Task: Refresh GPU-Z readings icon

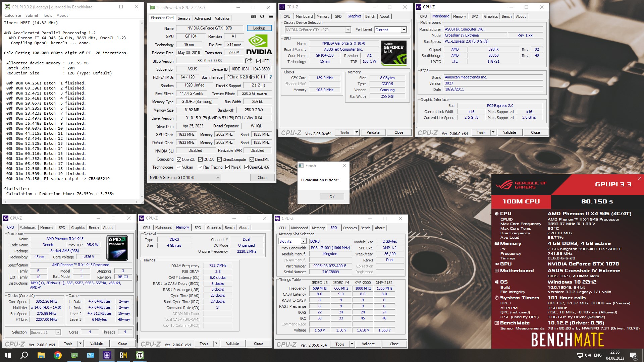Action: pyautogui.click(x=262, y=16)
